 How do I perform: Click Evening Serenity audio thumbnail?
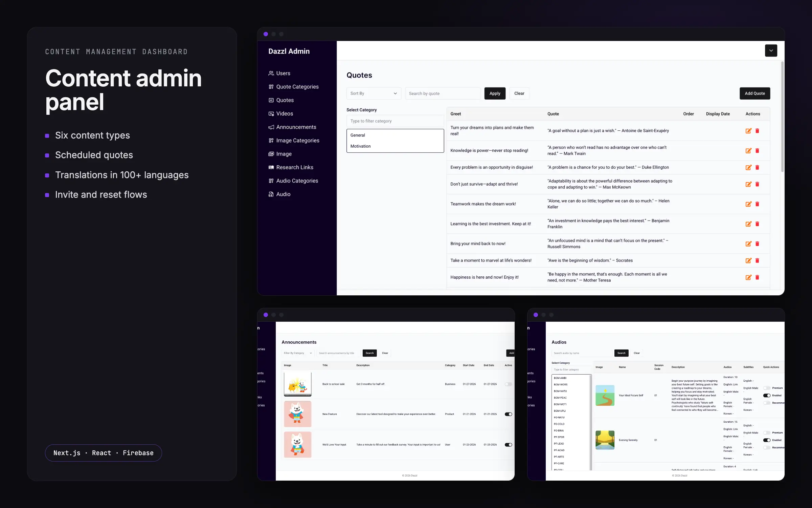(605, 440)
